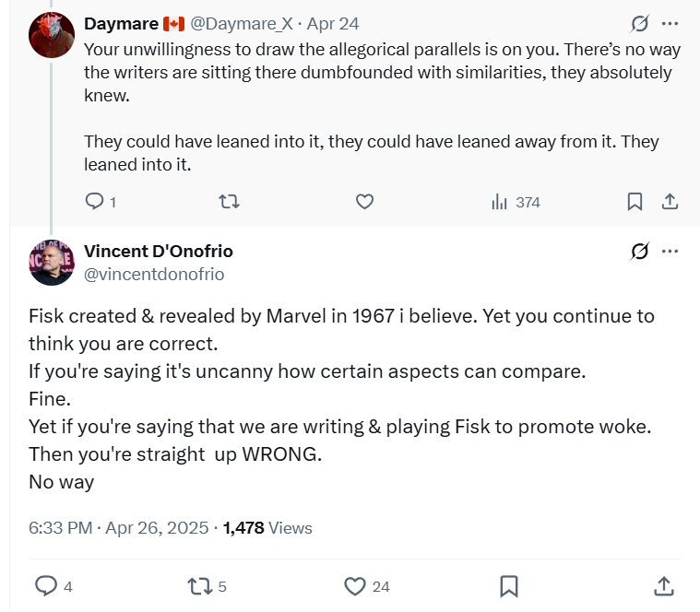Open more options on Daymare's tweet
700x612 pixels.
[x=670, y=23]
